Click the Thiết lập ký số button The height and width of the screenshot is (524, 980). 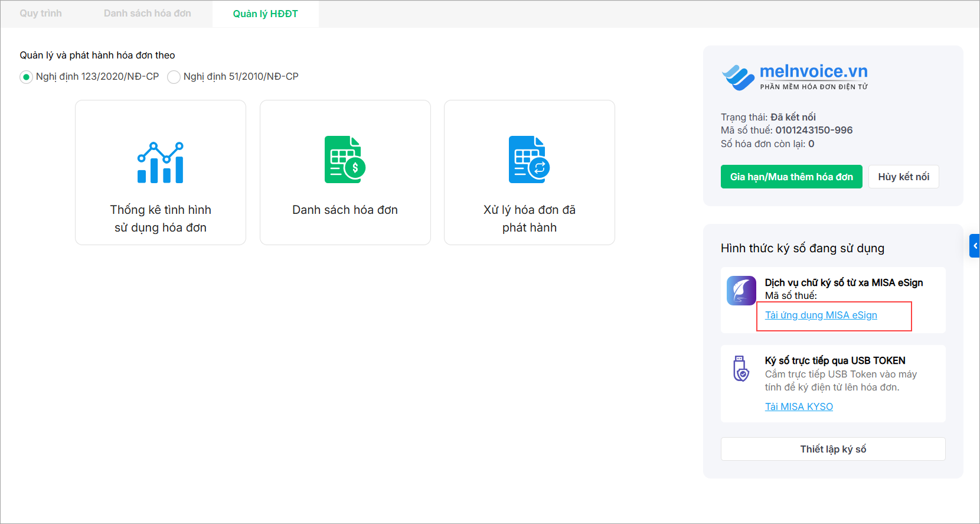click(x=833, y=449)
